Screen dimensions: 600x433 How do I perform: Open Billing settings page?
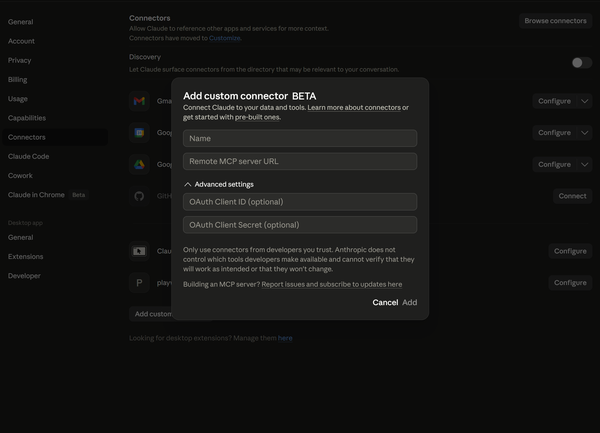(18, 80)
